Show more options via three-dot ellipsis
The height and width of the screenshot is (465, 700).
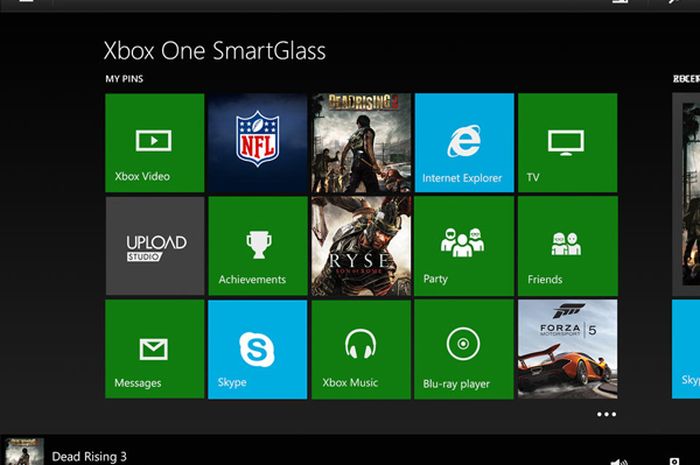[x=606, y=414]
